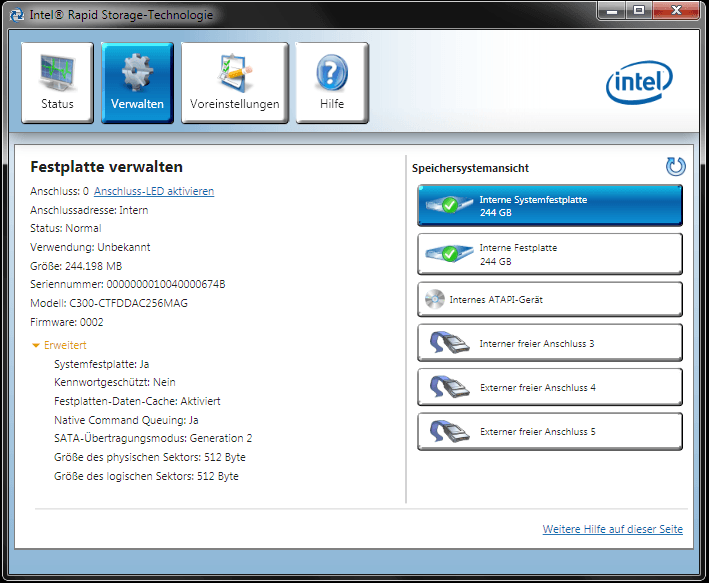709x583 pixels.
Task: Click the Intel logo
Action: tap(639, 83)
